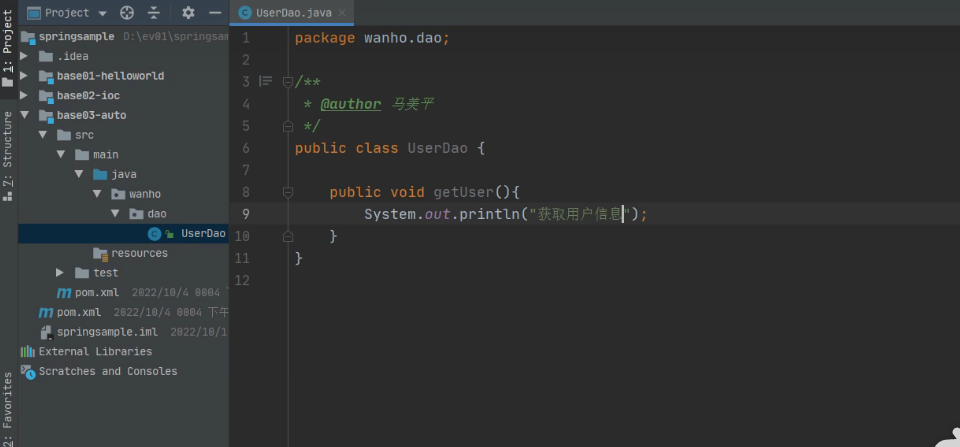Screen dimensions: 960x447
Task: Toggle the Structure tool window
Action: point(8,155)
